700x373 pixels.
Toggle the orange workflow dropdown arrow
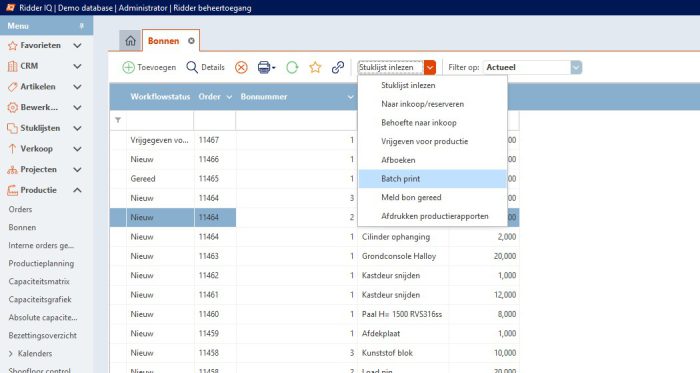429,67
